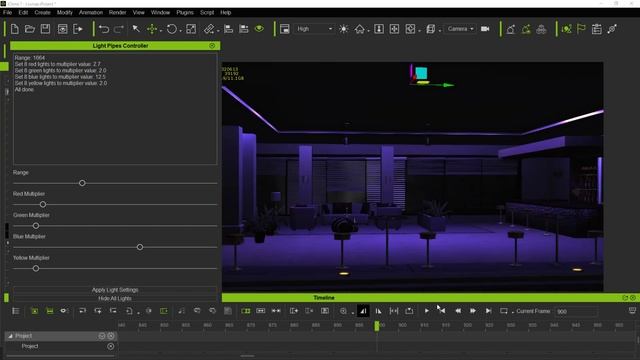Screen dimensions: 640x360
Task: Open the High quality dropdown
Action: click(314, 29)
